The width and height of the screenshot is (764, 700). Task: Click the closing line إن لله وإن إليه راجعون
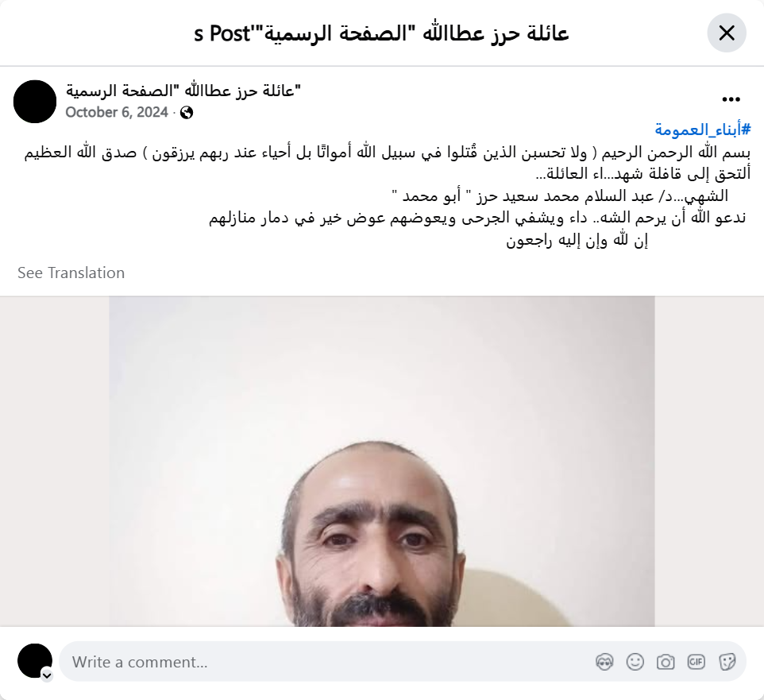click(577, 240)
